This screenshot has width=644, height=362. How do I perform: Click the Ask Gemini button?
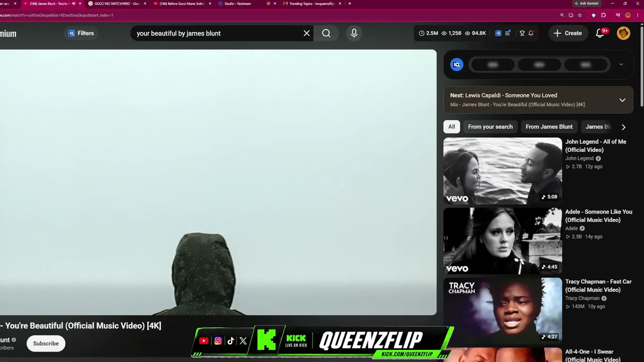coord(587,4)
